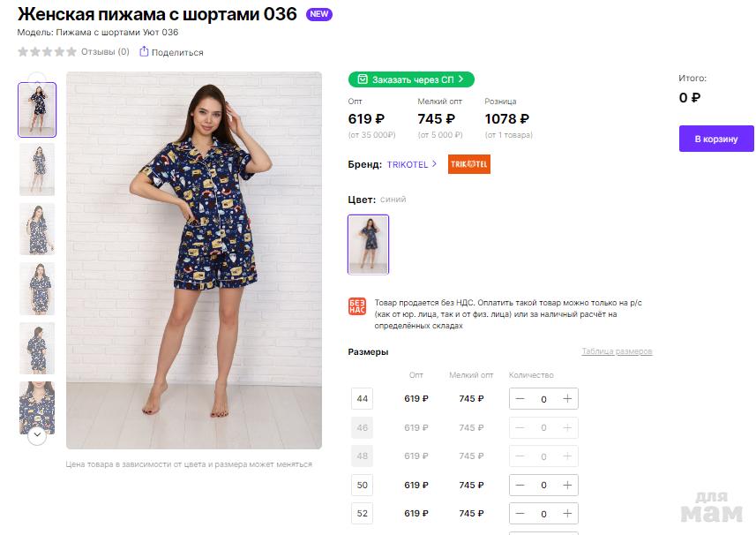
Task: Open the Заказать через СП green badge
Action: point(411,79)
